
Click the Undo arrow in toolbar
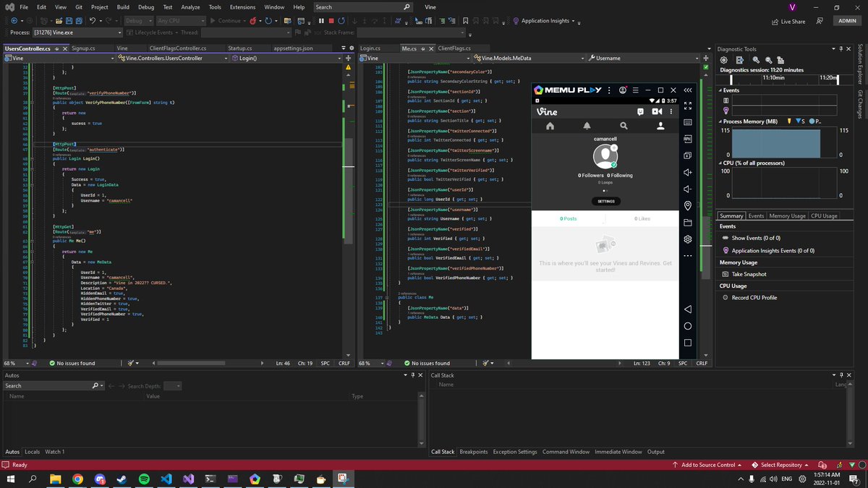pyautogui.click(x=93, y=21)
